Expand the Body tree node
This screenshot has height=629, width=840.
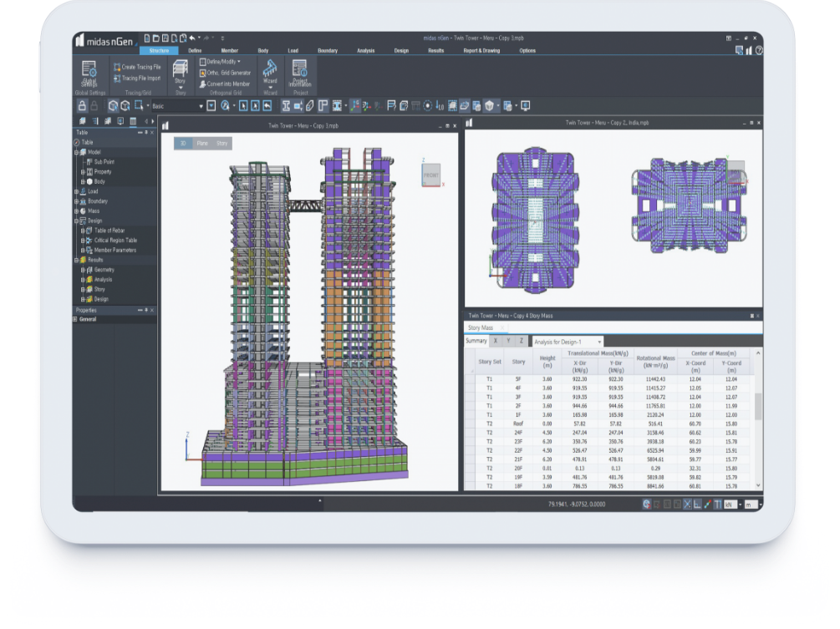point(83,181)
